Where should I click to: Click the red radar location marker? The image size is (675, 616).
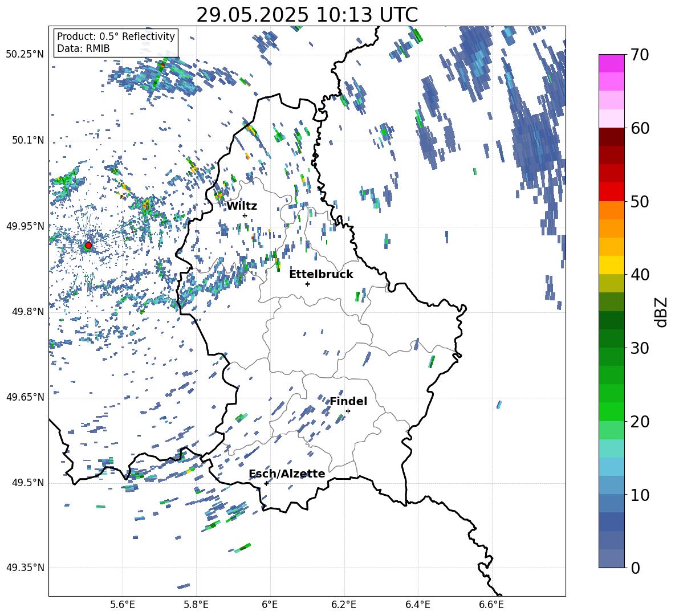point(88,246)
